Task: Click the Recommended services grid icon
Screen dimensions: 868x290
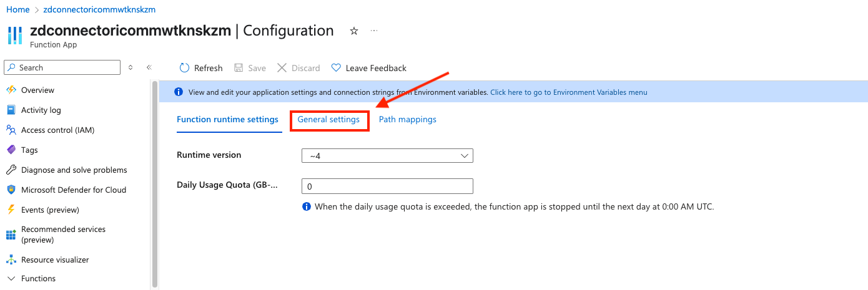Action: (x=11, y=234)
